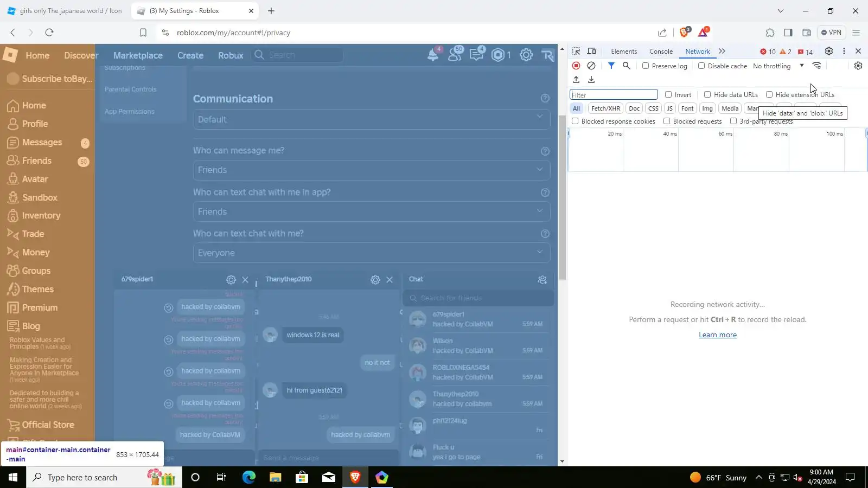Close the Thanythep2010 chat window
Image resolution: width=868 pixels, height=488 pixels.
pos(390,280)
